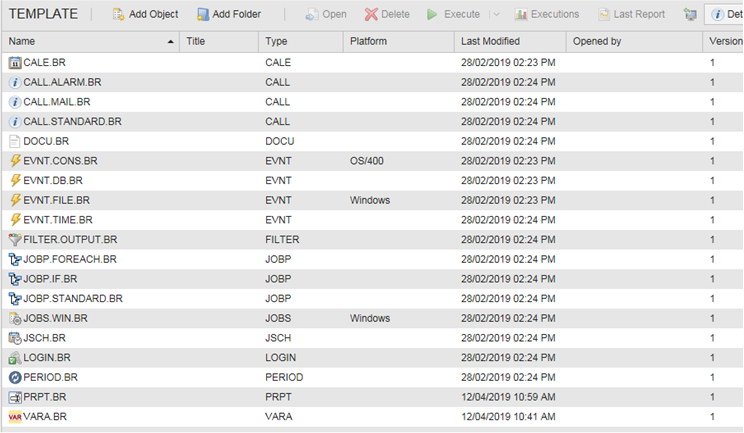This screenshot has height=433, width=744.
Task: Click the Add Folder button
Action: tap(229, 15)
